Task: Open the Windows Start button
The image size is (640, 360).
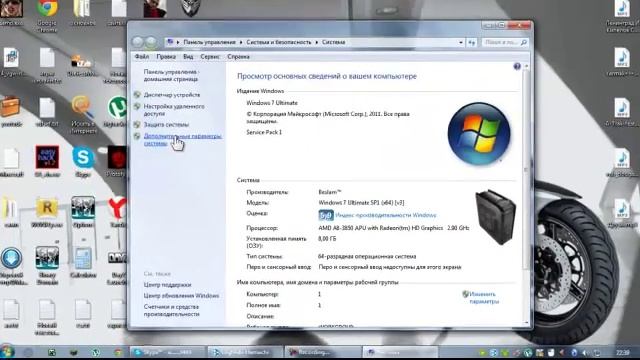Action: [7, 352]
